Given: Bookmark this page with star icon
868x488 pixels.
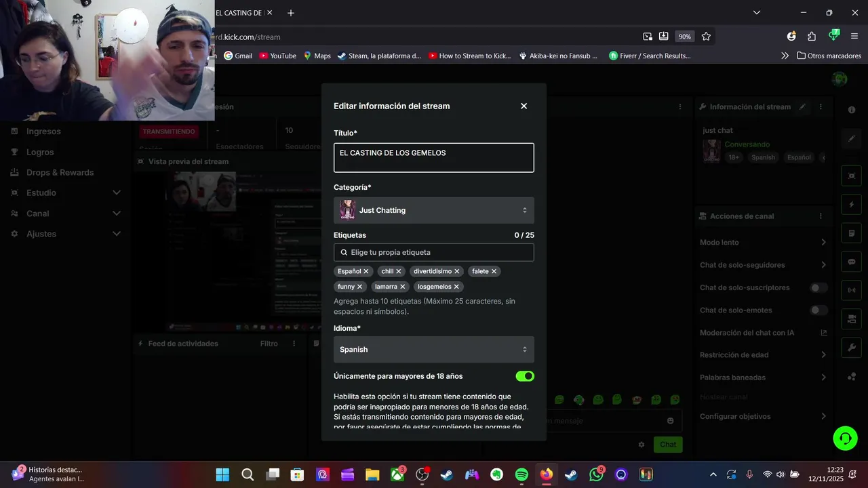Looking at the screenshot, I should tap(706, 37).
